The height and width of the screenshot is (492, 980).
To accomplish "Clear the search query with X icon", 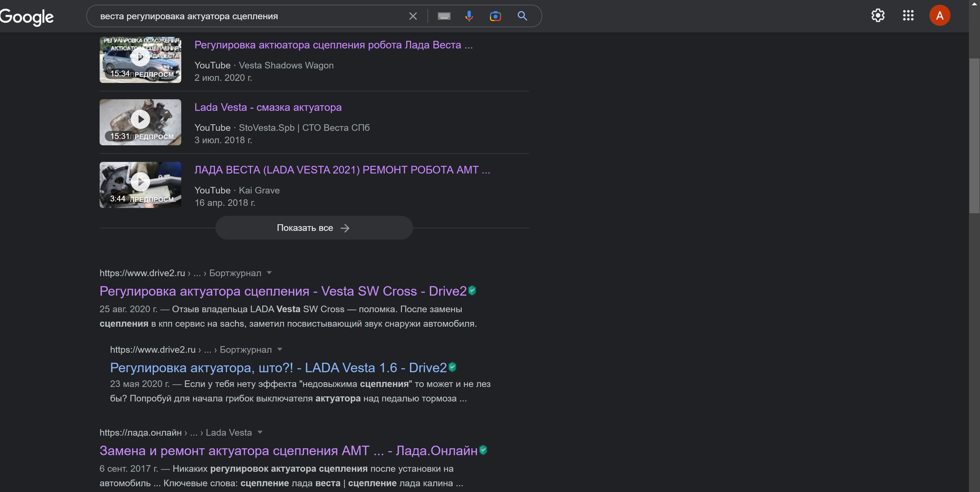I will pyautogui.click(x=413, y=16).
